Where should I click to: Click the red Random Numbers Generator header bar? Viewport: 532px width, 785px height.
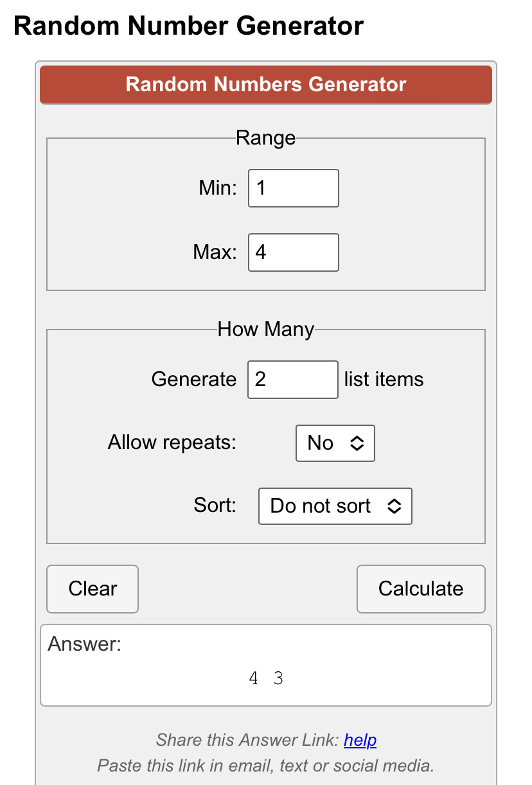coord(266,84)
